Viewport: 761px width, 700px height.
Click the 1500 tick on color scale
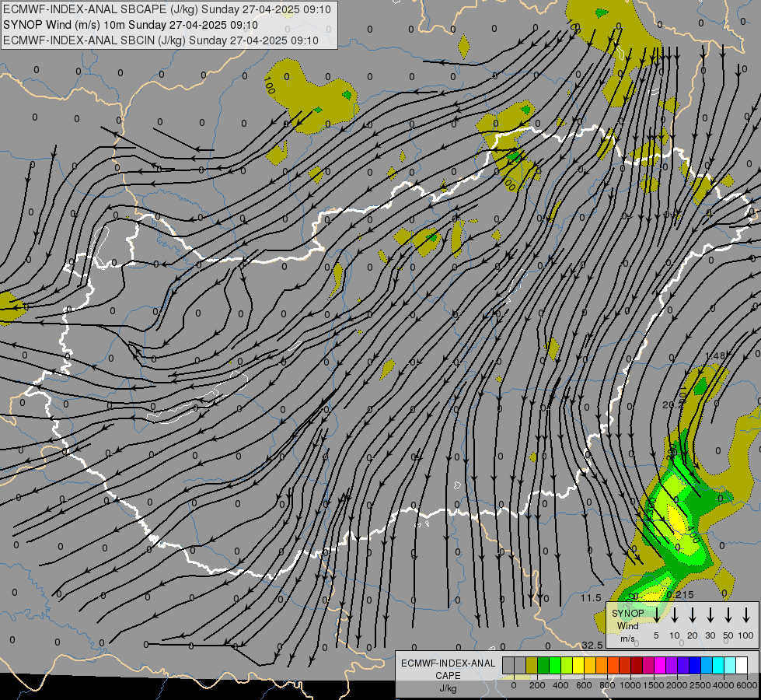pyautogui.click(x=654, y=685)
